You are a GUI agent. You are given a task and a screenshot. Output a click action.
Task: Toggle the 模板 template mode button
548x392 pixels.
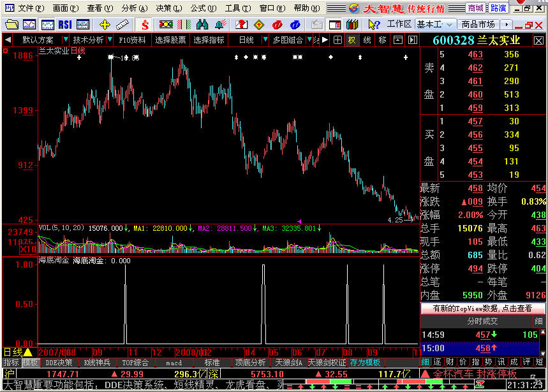31,363
